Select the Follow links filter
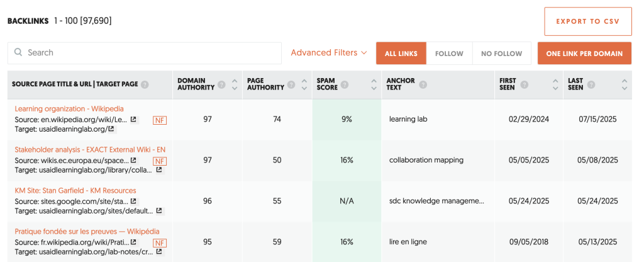 point(449,54)
